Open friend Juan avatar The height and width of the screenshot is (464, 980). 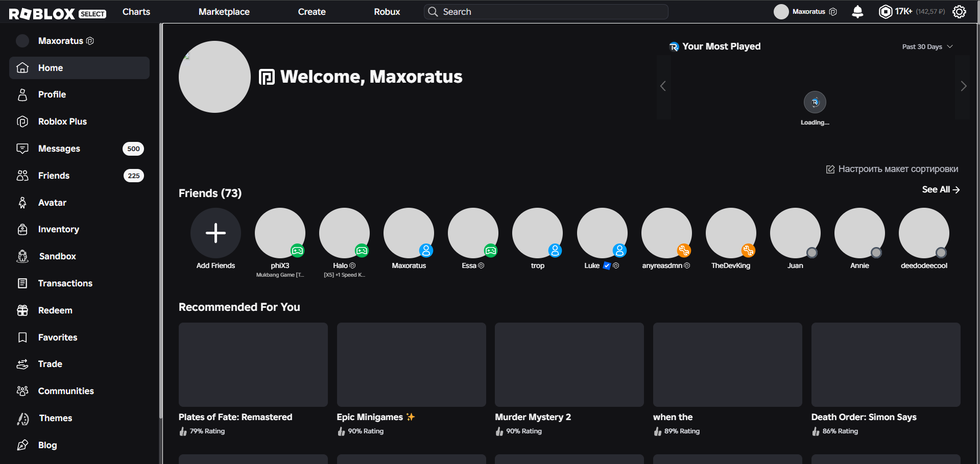[795, 233]
